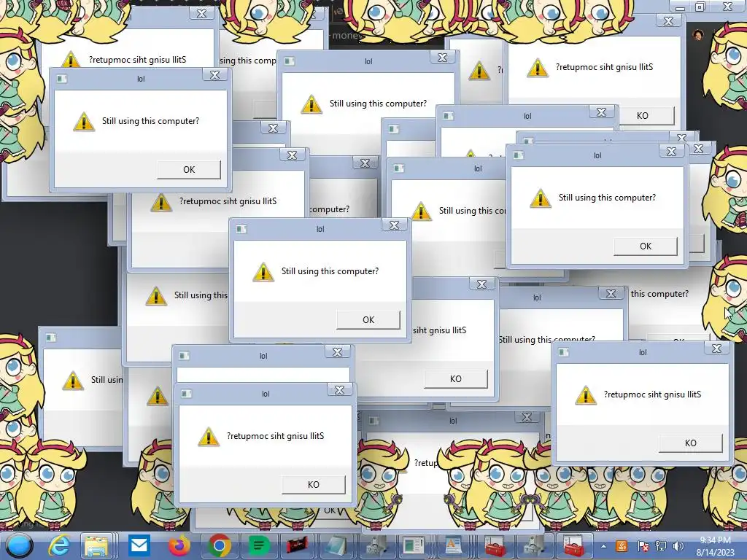Viewport: 747px width, 560px height.
Task: Open the title icon of the top-left 'lol' dialog
Action: (62, 79)
